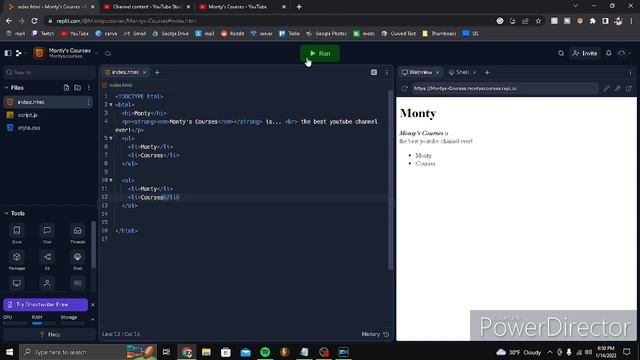Click the RAM usage bar

point(44,323)
